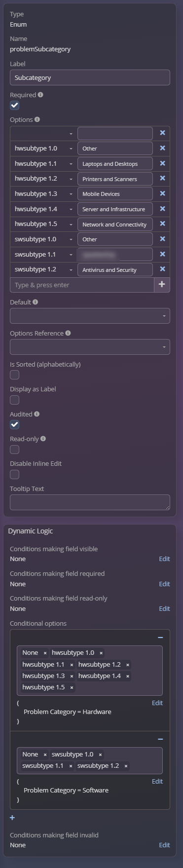This screenshot has height=868, width=183.
Task: Click the plus button to add option
Action: (x=162, y=285)
